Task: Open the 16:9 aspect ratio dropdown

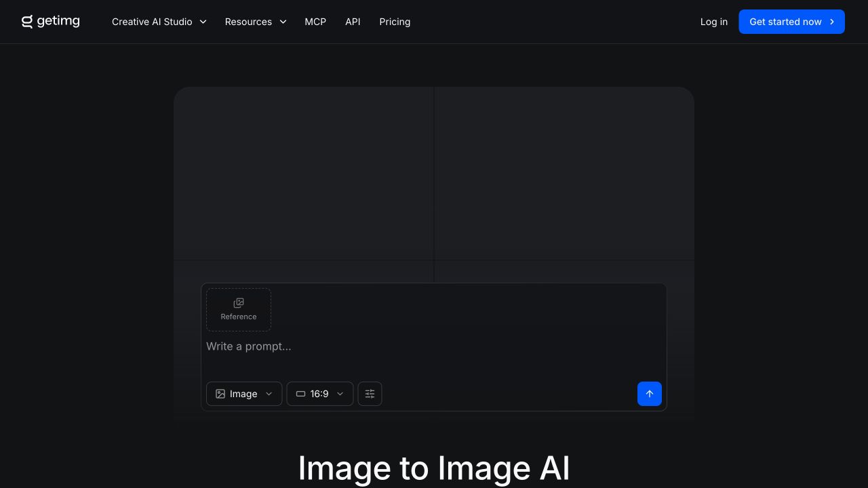Action: (320, 394)
